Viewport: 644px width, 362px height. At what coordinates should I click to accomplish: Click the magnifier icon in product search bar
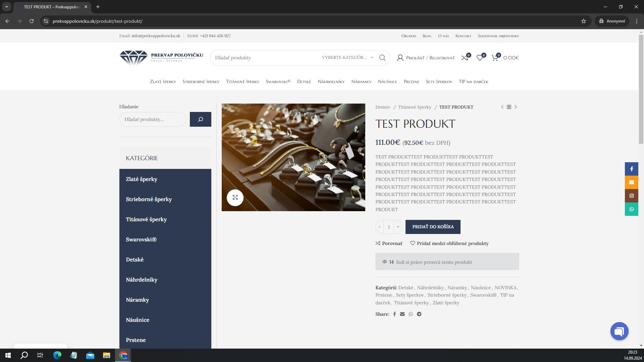(x=382, y=58)
